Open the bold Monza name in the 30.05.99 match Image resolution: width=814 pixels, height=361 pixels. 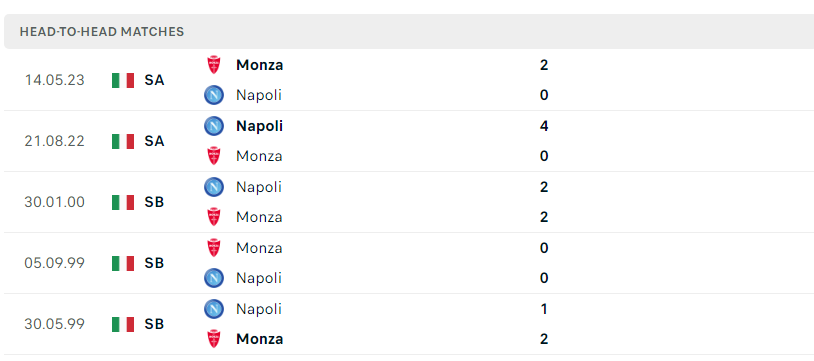(x=260, y=339)
